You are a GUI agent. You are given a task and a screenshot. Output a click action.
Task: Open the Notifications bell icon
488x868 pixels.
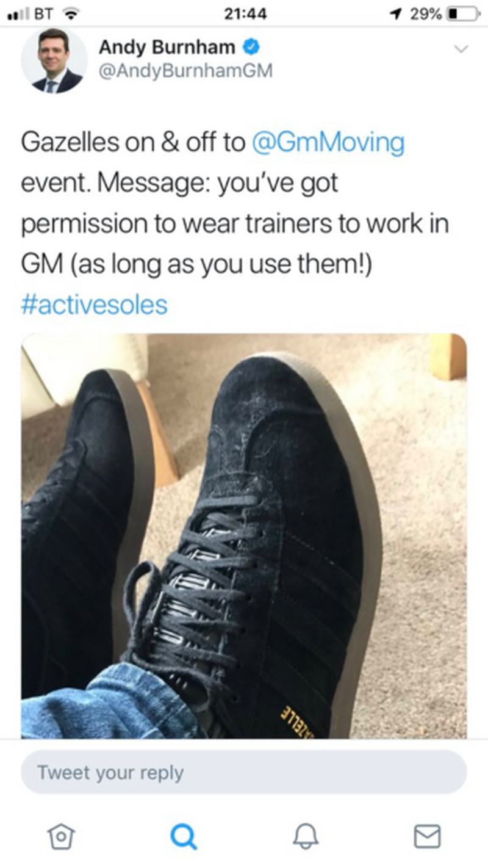coord(305,836)
